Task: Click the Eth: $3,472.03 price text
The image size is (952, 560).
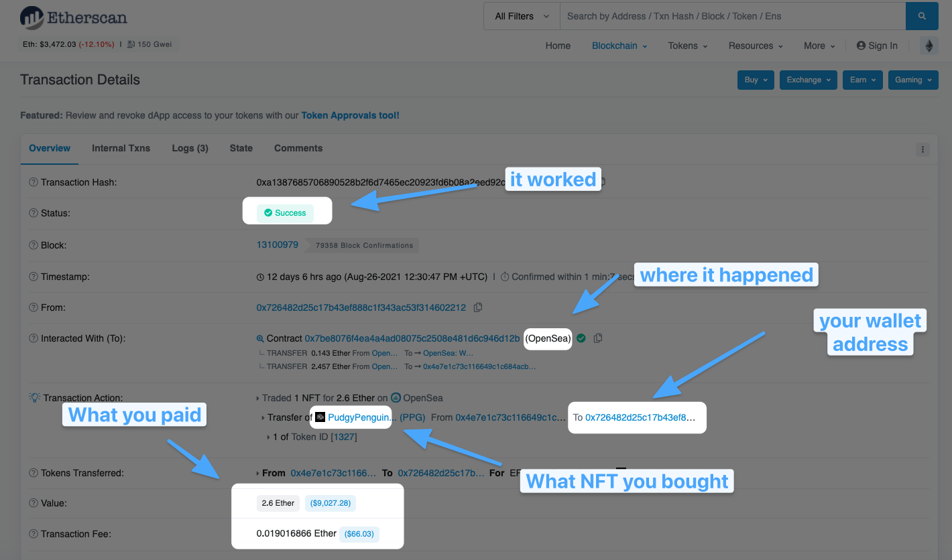Action: pos(70,44)
